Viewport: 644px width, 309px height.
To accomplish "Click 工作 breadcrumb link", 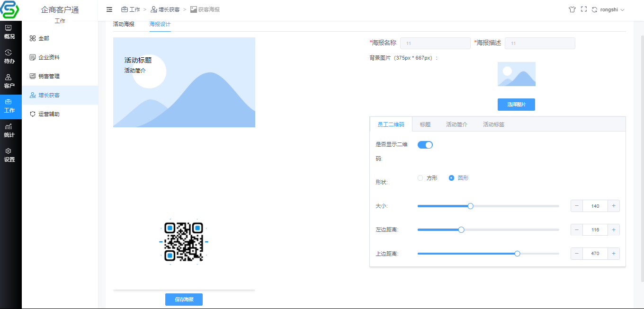I will 131,9.
